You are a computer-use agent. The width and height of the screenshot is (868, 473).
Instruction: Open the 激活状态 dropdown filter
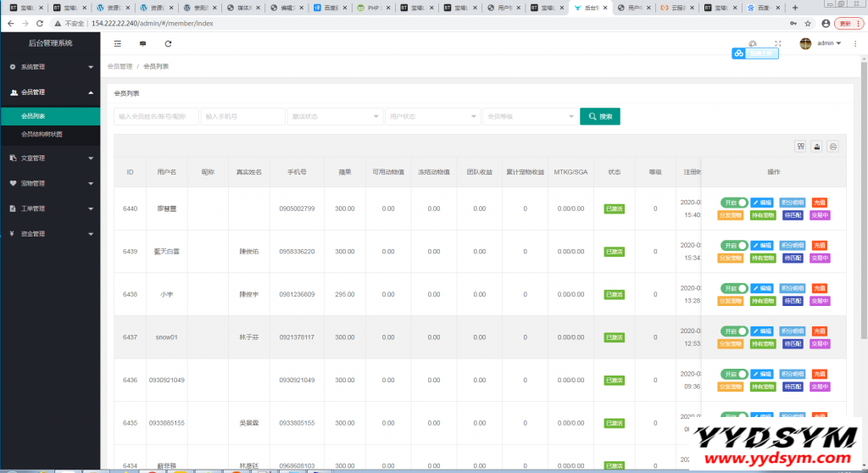335,116
